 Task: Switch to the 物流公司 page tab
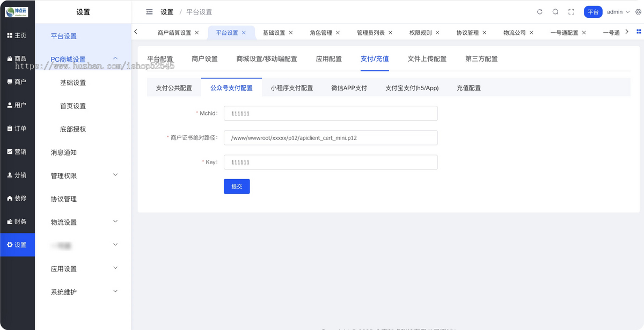[x=515, y=33]
